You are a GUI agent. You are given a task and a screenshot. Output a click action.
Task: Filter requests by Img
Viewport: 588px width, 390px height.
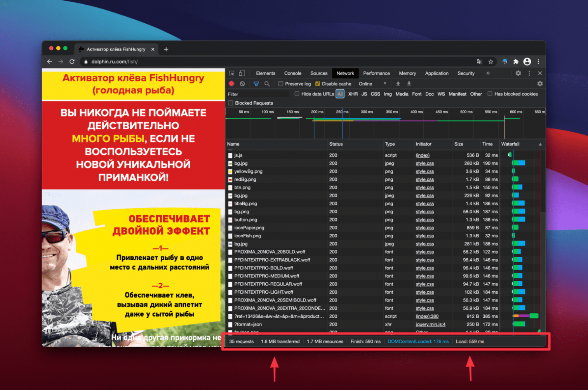[x=388, y=94]
